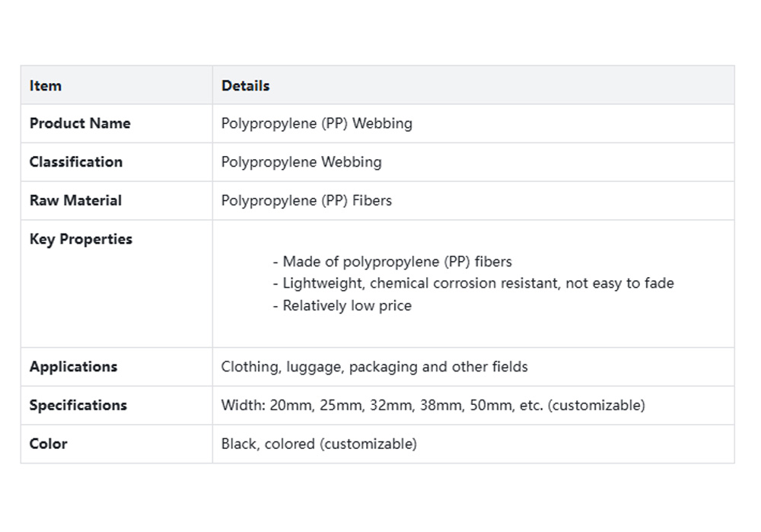Select the 'Product Name' row label
761x532 pixels.
tap(80, 123)
